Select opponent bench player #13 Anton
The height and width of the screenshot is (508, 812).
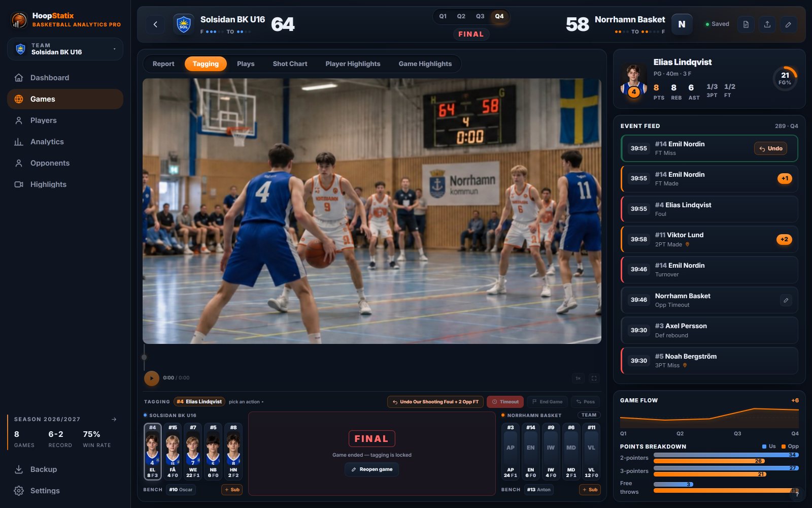(539, 490)
